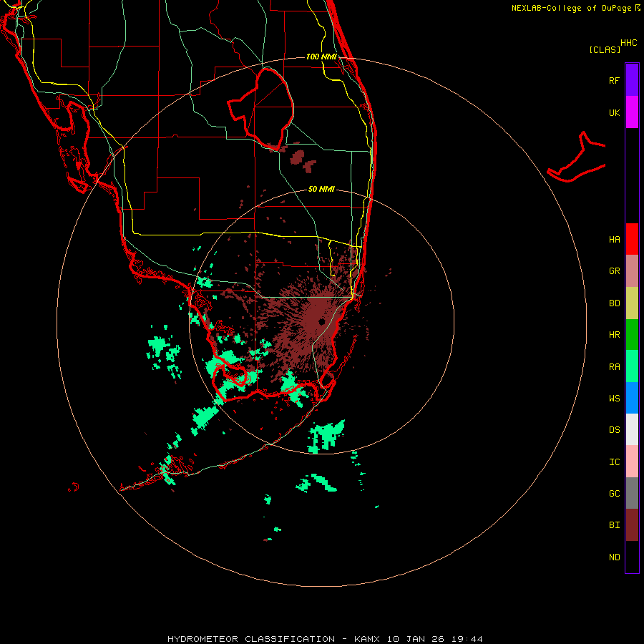Click the BD yellow legend swatch
This screenshot has height=644, width=644.
pos(632,303)
